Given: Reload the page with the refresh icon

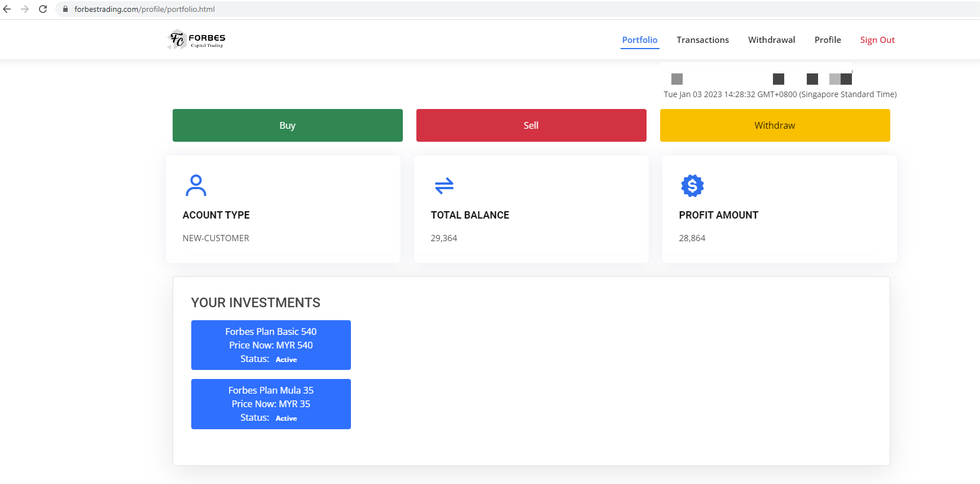Looking at the screenshot, I should [43, 9].
